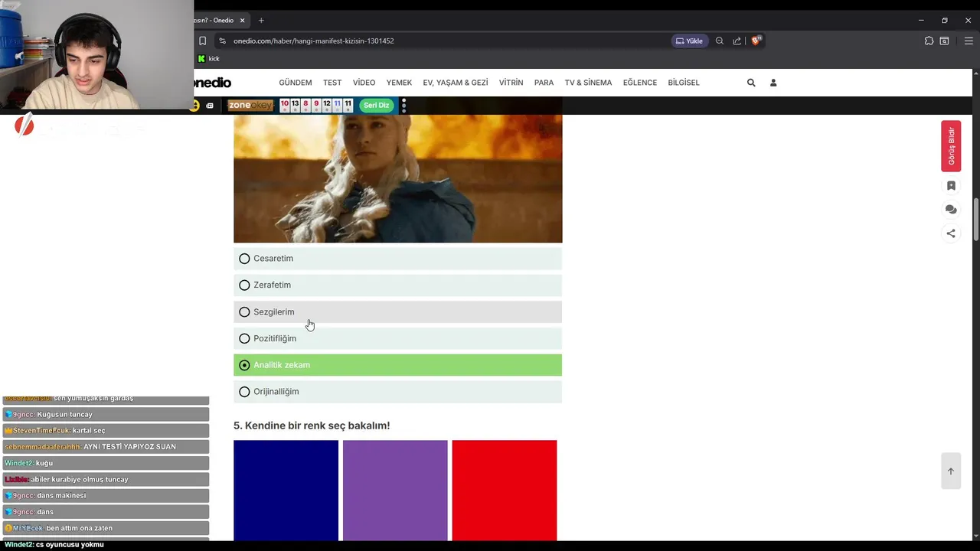Open the comments bubble icon in side panel
Image resolution: width=980 pixels, height=551 pixels.
(951, 210)
